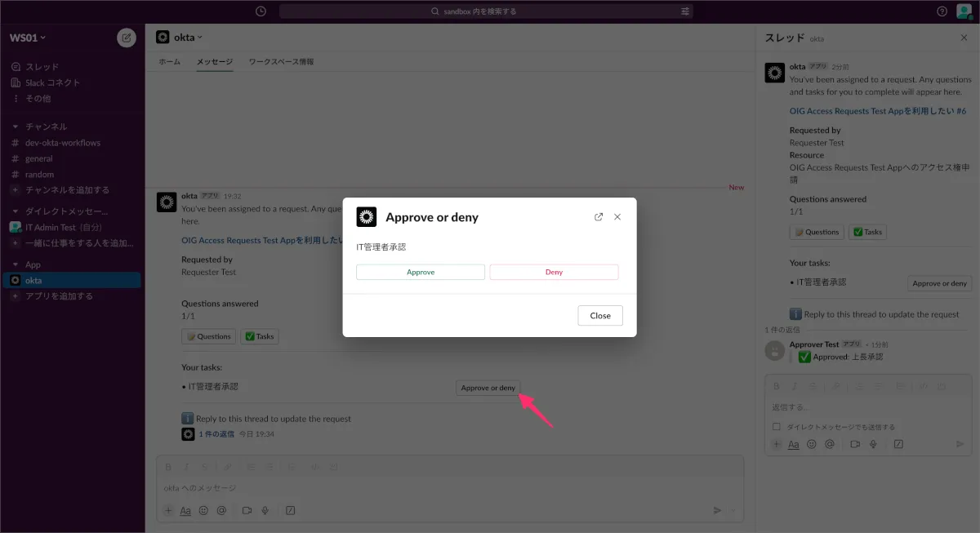The image size is (980, 533).
Task: Switch to メッセージ tab
Action: point(214,62)
